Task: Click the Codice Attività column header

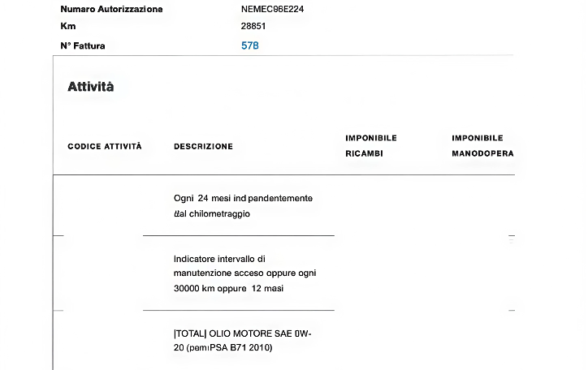Action: [x=105, y=146]
